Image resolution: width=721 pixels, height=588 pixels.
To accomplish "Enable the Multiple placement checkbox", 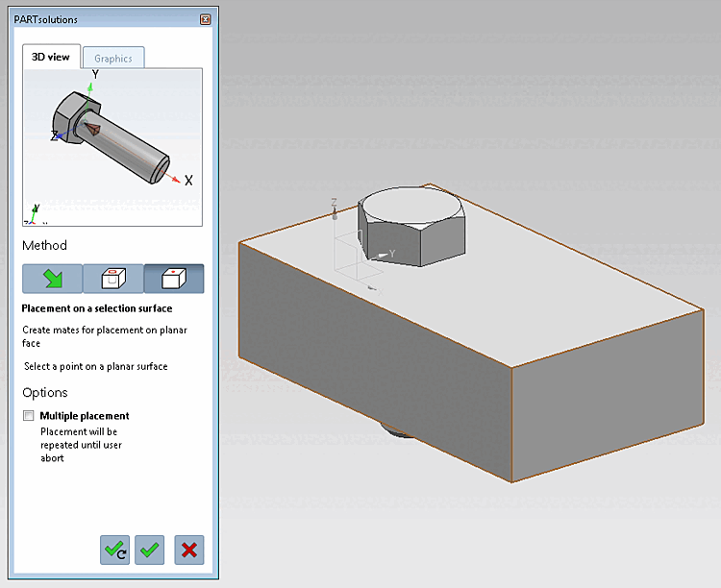I will click(x=29, y=416).
